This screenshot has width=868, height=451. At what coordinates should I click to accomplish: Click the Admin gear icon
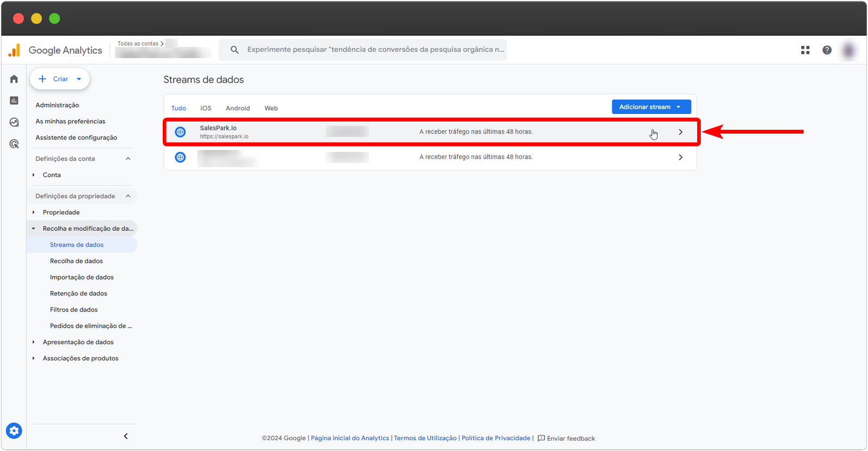[14, 431]
